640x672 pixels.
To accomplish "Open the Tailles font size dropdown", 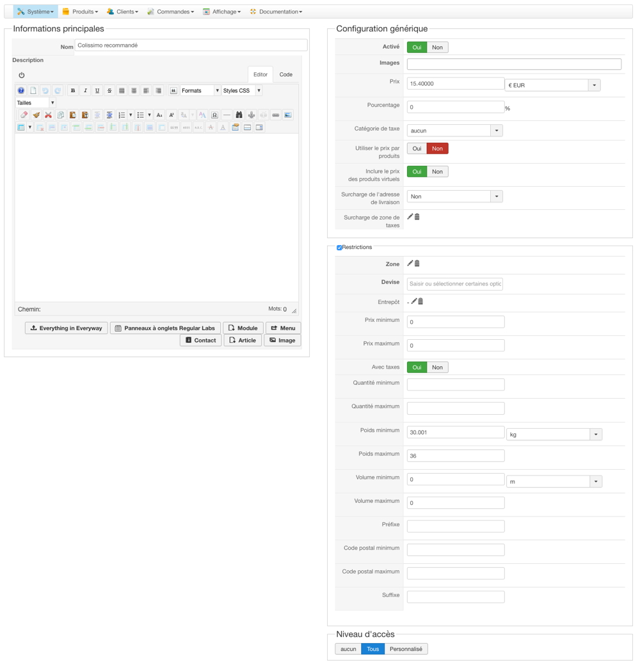I will coord(36,103).
